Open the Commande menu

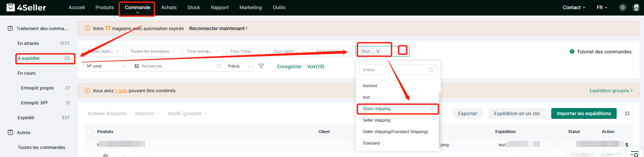pos(137,8)
